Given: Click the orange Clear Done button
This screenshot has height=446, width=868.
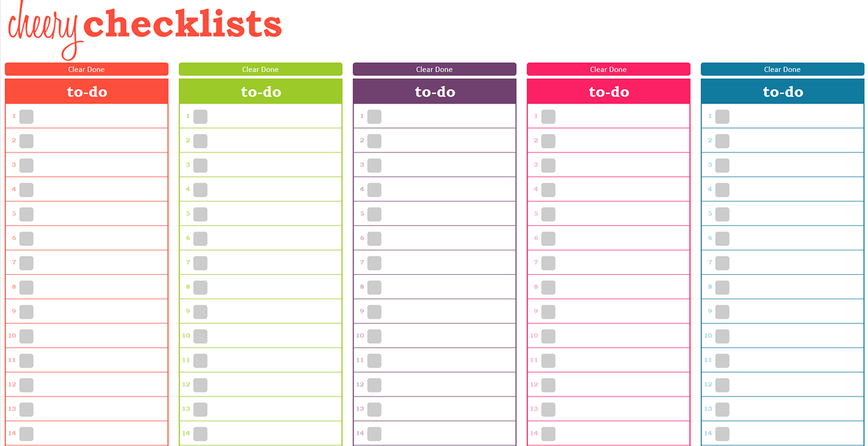Looking at the screenshot, I should tap(86, 70).
